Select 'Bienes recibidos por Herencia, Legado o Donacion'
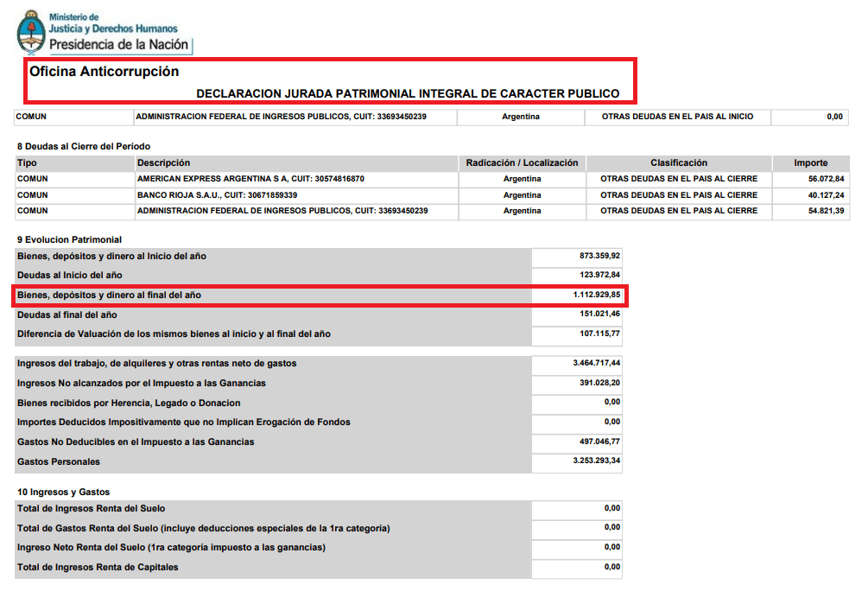 [x=129, y=404]
